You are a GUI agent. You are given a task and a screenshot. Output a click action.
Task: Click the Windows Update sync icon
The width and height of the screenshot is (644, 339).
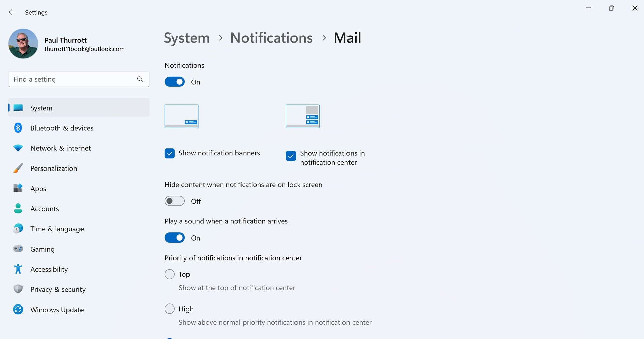click(x=18, y=309)
